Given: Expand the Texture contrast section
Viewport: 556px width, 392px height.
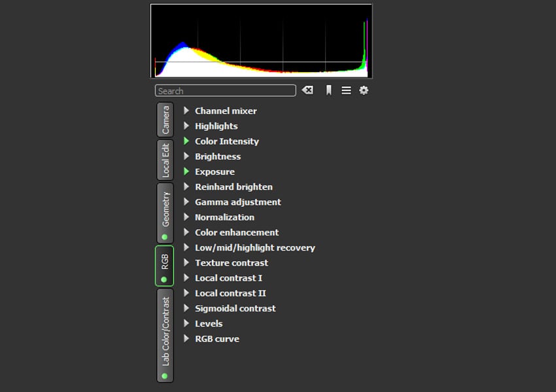Looking at the screenshot, I should (x=186, y=263).
